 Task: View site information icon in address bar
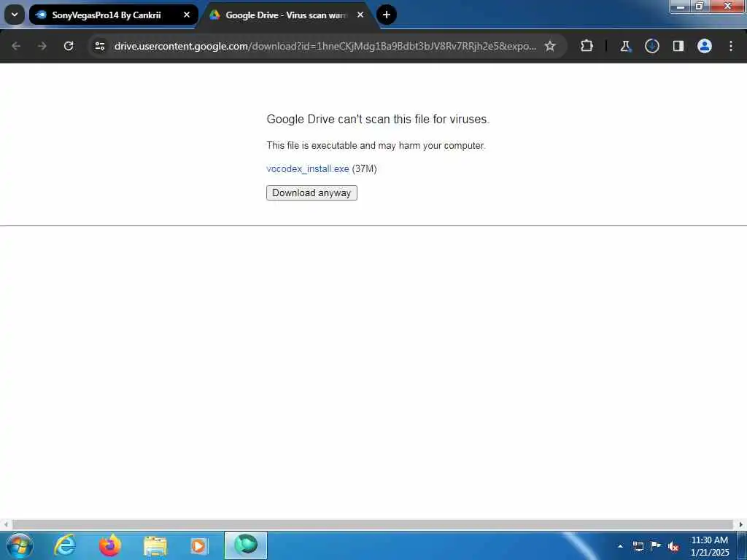pyautogui.click(x=99, y=46)
